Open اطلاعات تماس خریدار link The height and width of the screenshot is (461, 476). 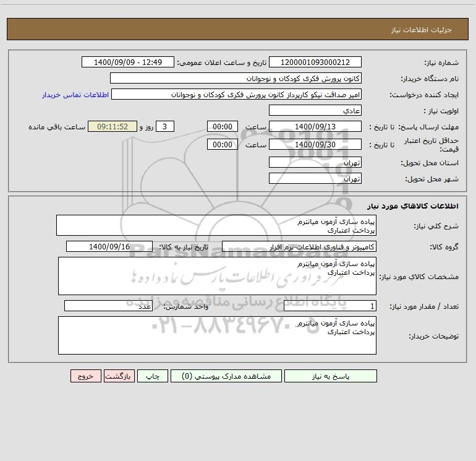(x=75, y=95)
